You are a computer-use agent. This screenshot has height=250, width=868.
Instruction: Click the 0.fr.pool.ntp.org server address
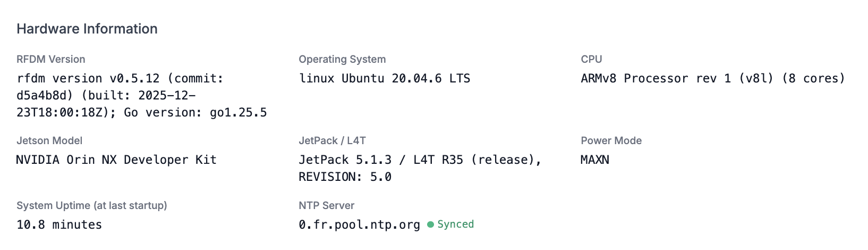(359, 225)
